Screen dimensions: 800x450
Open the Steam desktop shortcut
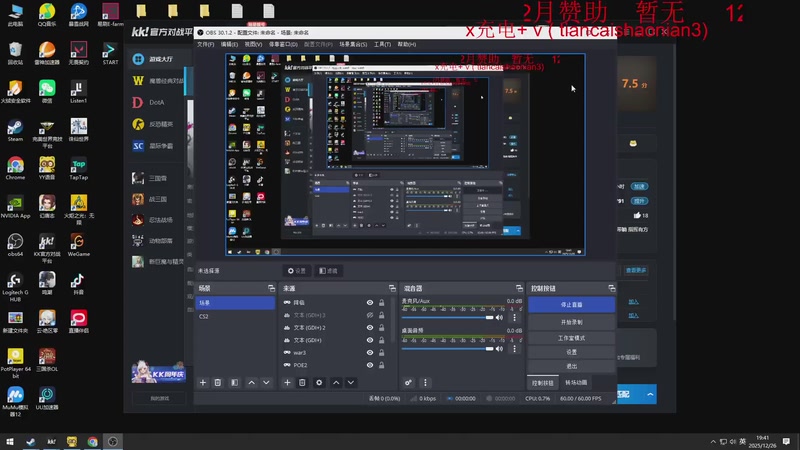[x=15, y=131]
